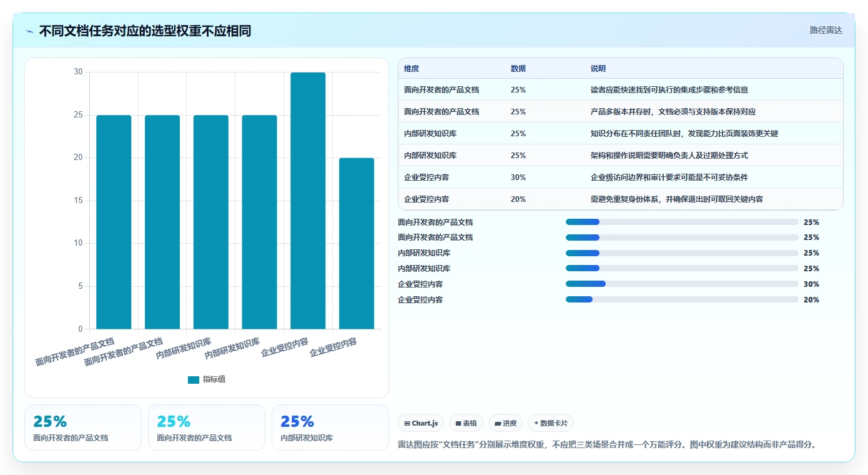Select the cell 需避免重复身份体系，并确保退出时可取回关键内容
Image resolution: width=868 pixels, height=475 pixels.
tap(677, 199)
